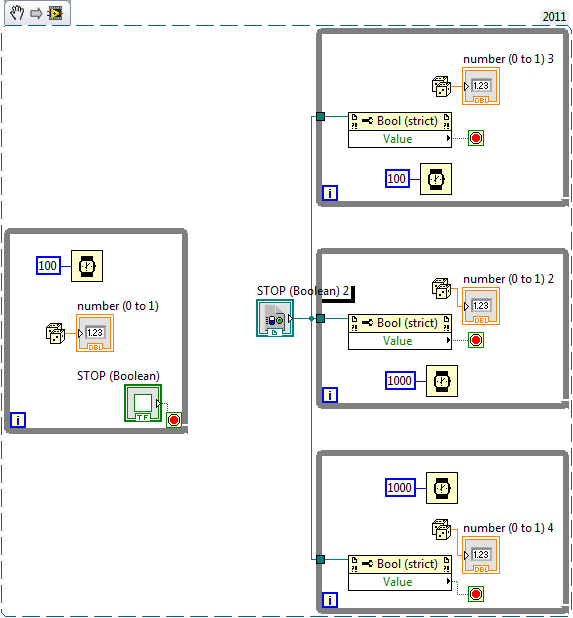Click Value property in the bottom loop
This screenshot has width=573, height=618.
pyautogui.click(x=400, y=582)
